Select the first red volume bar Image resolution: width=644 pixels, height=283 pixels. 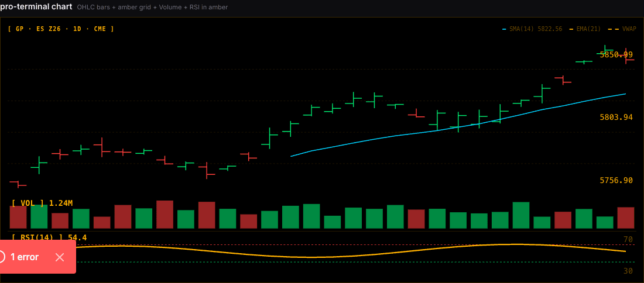point(18,217)
